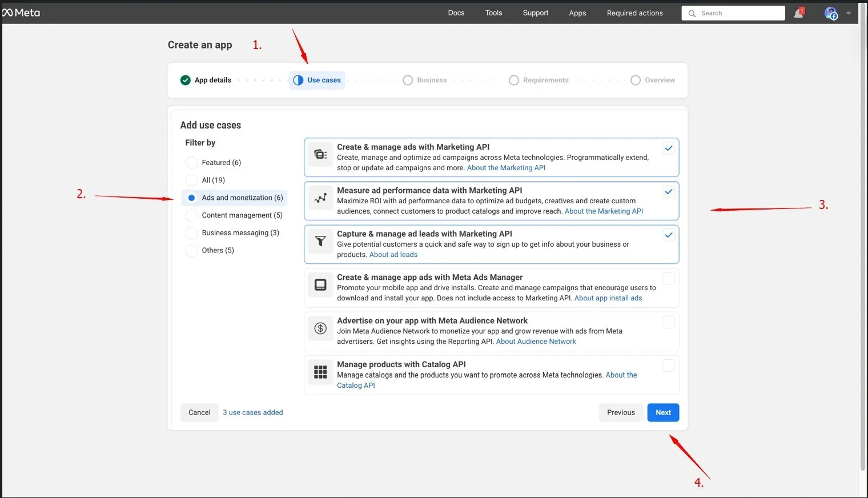
Task: Click the search magnifier icon
Action: 692,13
